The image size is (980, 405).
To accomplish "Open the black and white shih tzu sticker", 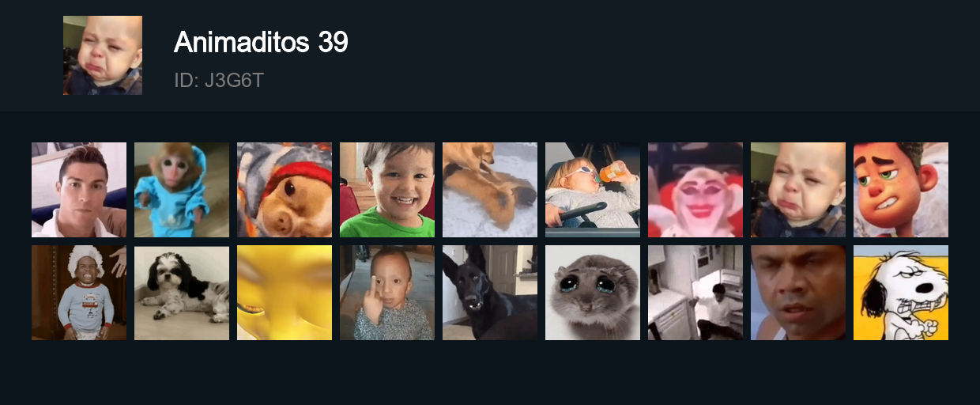I will click(182, 293).
